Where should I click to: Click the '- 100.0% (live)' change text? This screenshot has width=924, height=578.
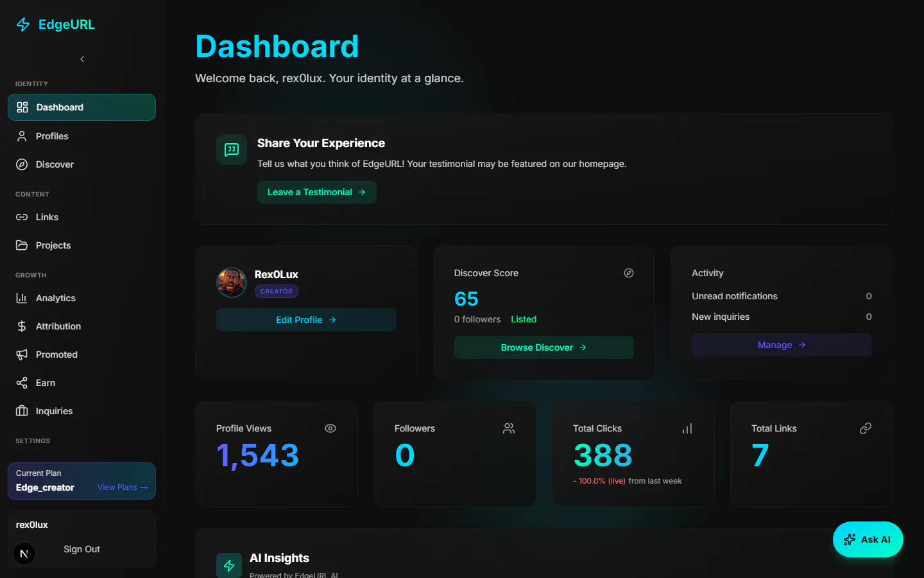(x=599, y=481)
